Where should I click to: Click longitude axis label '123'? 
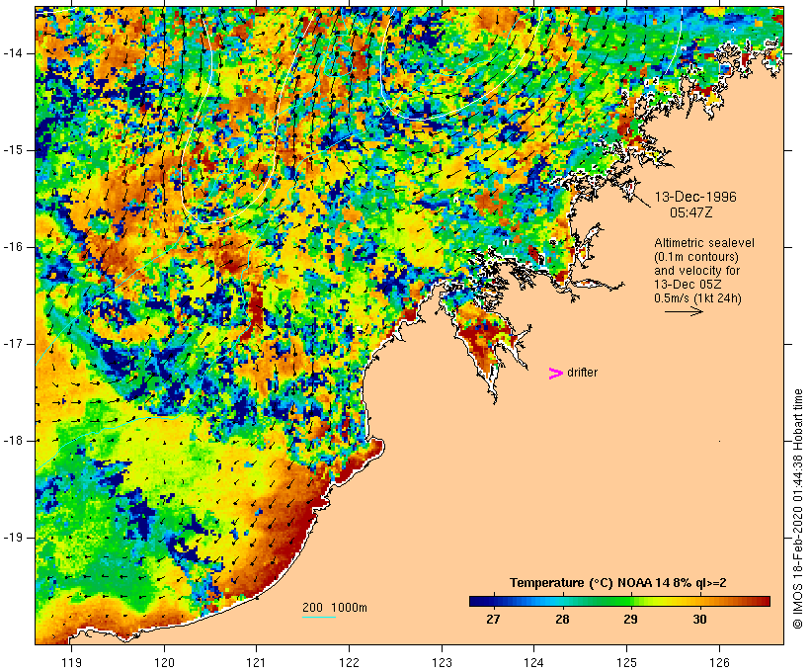[x=442, y=663]
